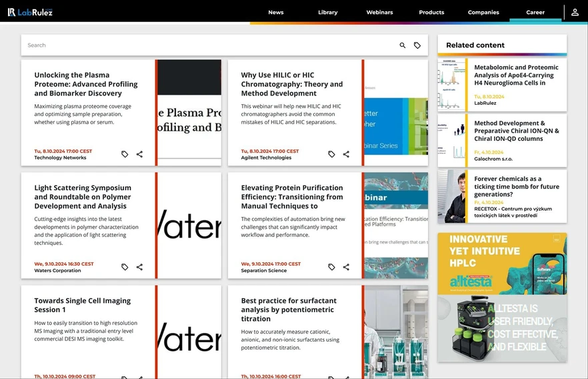This screenshot has height=379, width=588.
Task: Open Towards Single Cell Imaging Session 1
Action: (x=83, y=305)
